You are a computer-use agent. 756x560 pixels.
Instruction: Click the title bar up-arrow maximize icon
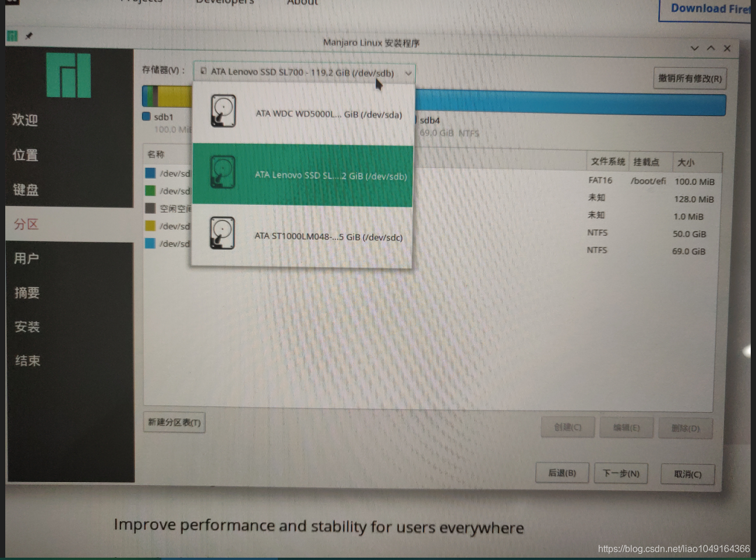click(711, 48)
